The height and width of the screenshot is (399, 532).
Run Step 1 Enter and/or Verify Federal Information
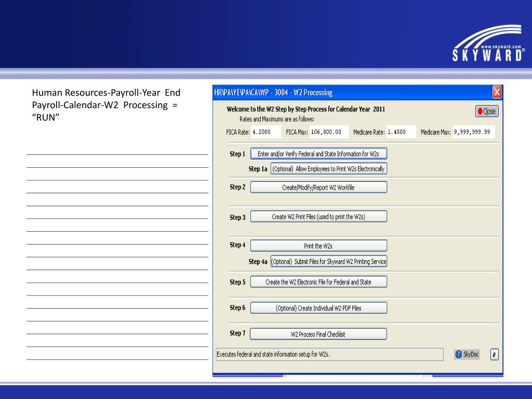point(318,154)
